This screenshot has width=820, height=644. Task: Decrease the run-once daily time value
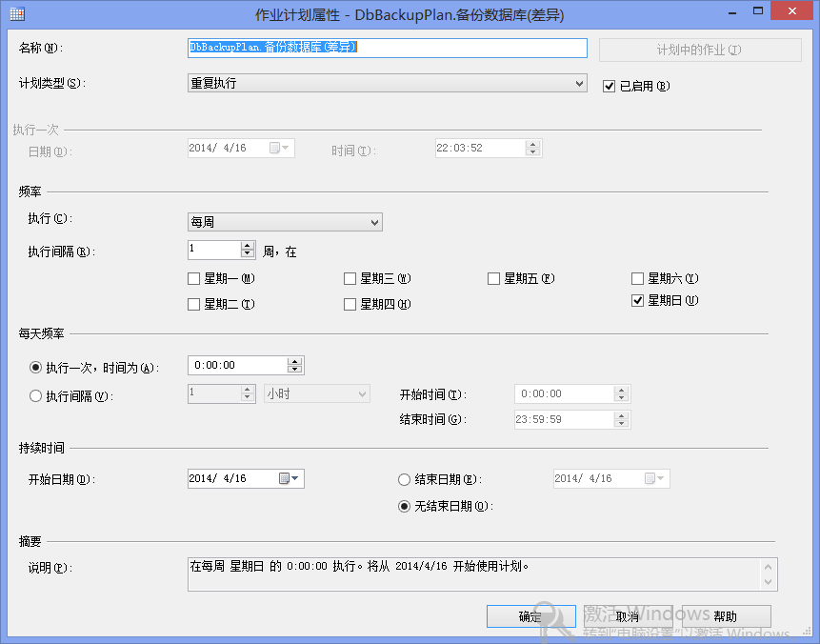click(x=295, y=370)
